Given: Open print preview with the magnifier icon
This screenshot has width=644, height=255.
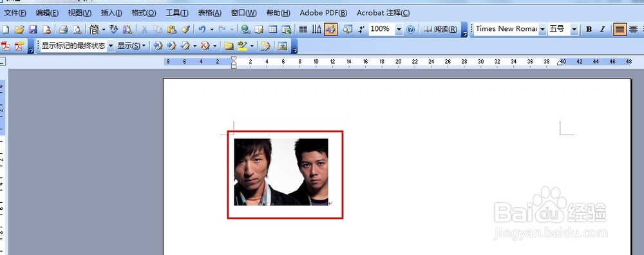Looking at the screenshot, I should (77, 30).
